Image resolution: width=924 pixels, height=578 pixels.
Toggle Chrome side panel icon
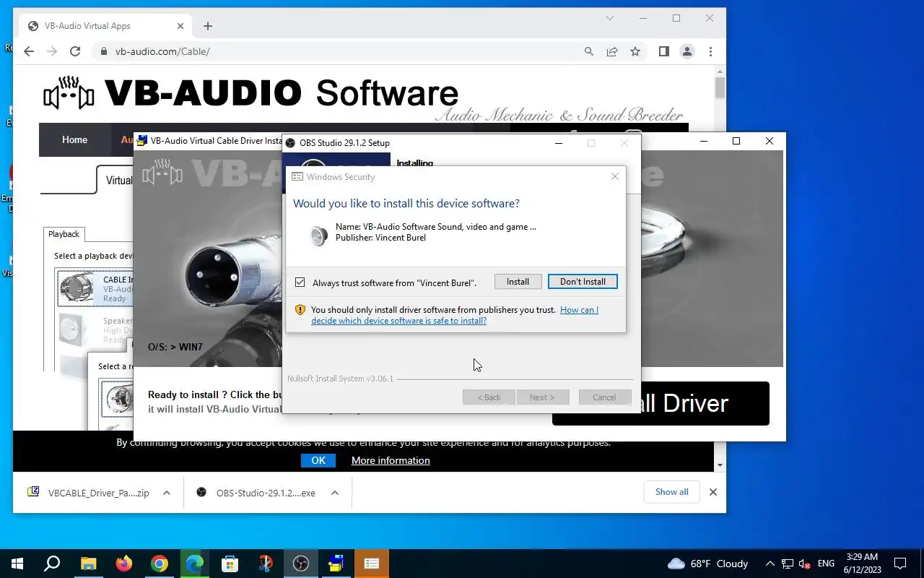tap(664, 51)
